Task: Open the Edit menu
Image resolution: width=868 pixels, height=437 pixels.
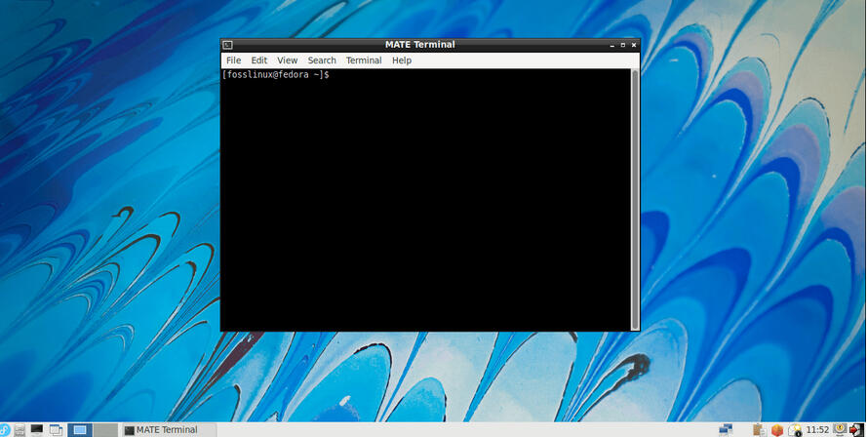Action: (258, 60)
